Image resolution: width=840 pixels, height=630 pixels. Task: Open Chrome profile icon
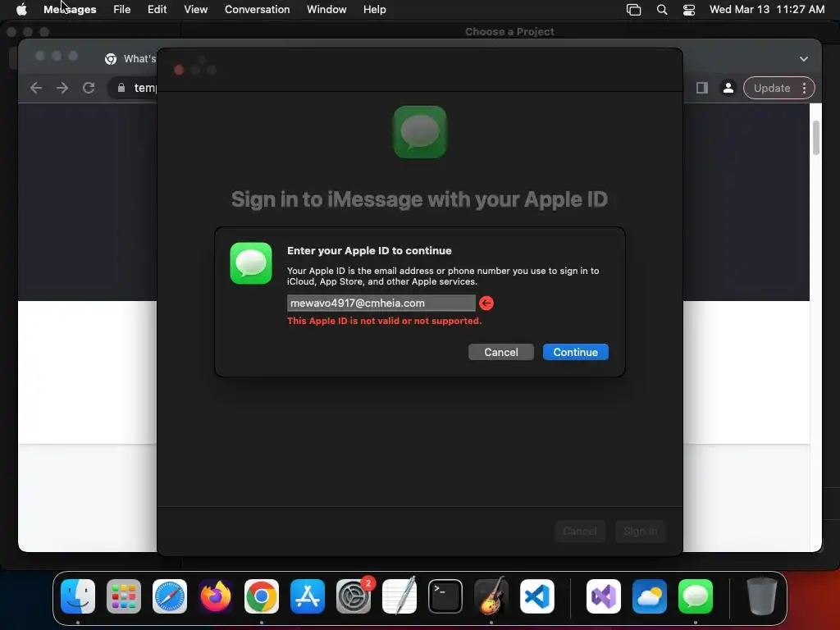point(728,88)
